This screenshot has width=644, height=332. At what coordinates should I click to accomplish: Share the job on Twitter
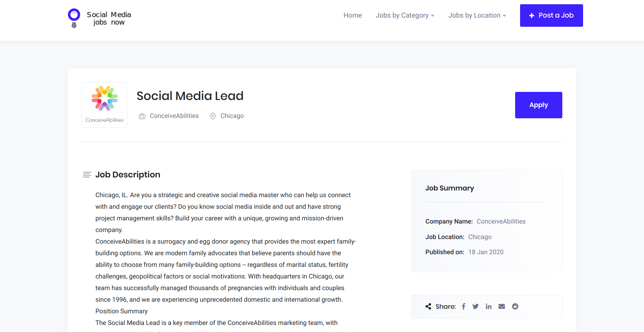pos(475,306)
